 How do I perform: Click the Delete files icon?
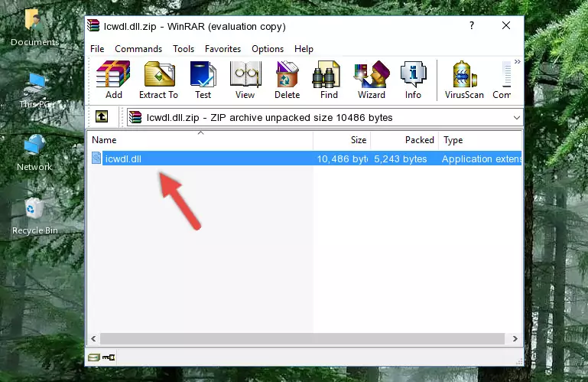pos(287,80)
